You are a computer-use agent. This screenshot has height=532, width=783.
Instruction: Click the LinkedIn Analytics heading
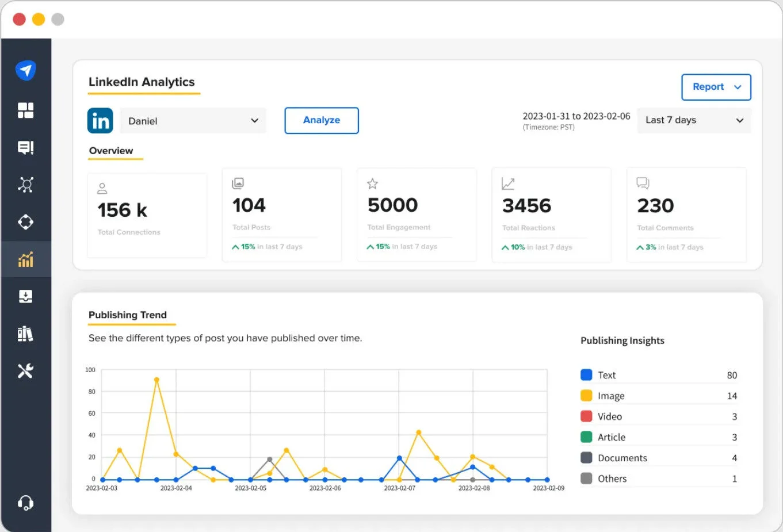coord(142,82)
